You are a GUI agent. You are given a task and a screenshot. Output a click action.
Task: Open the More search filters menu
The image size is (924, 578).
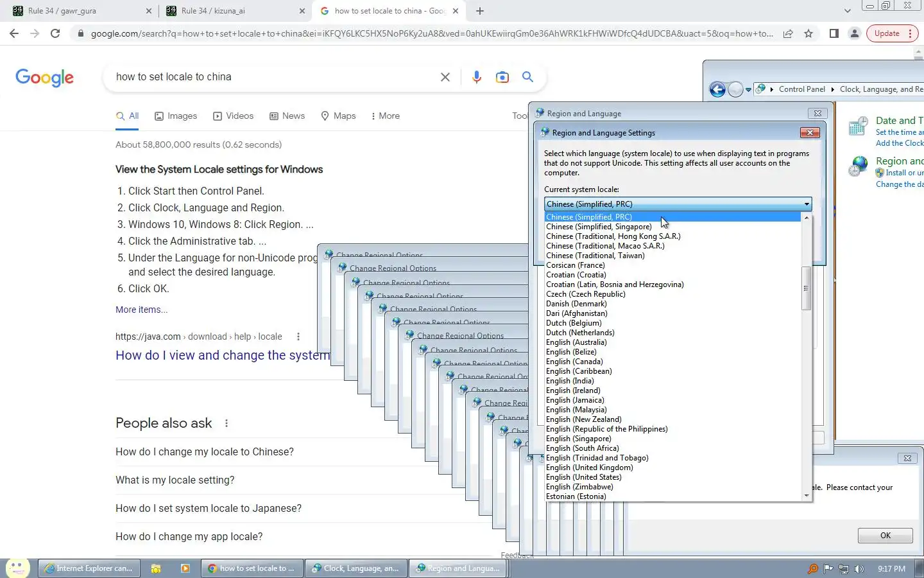pos(385,116)
